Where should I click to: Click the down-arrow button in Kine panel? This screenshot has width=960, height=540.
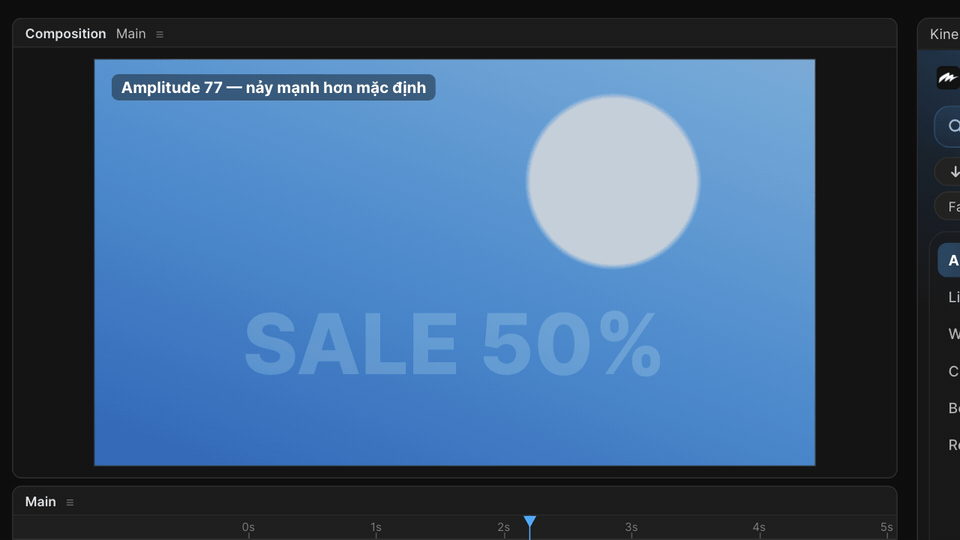(953, 172)
